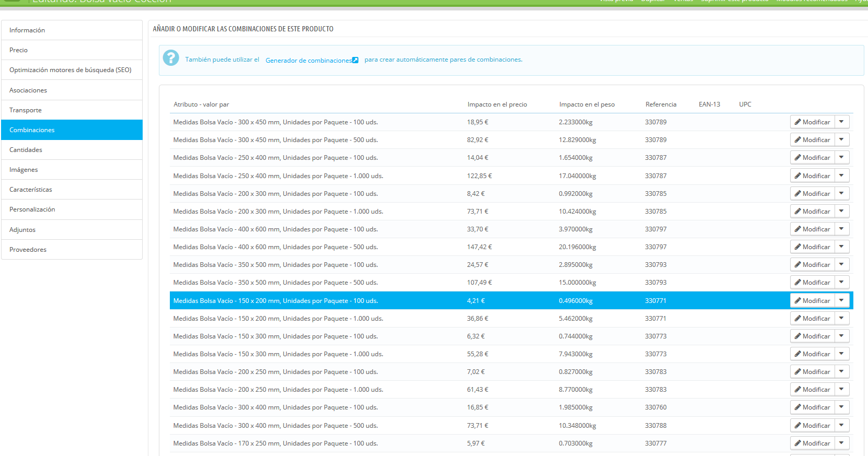Screen dimensions: 868x456
Task: Click Modificar for 170 x 250 mm 100 uds.
Action: pos(813,443)
